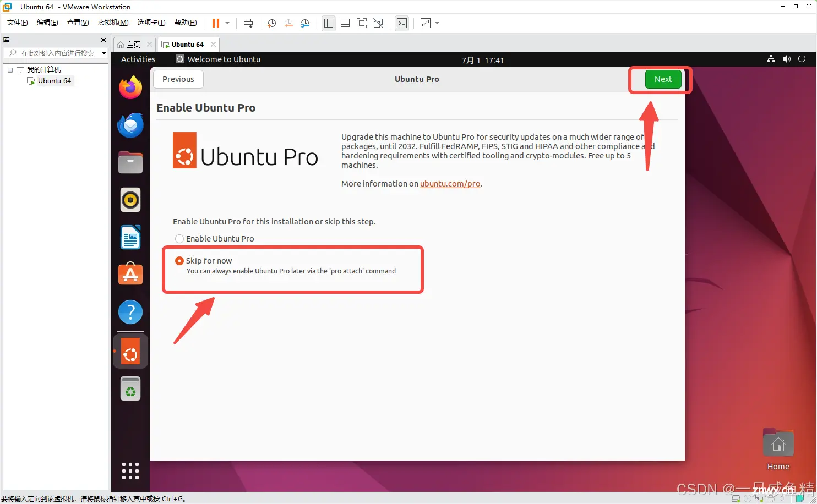Screen dimensions: 817x504
Task: Open Help from the dock
Action: pyautogui.click(x=130, y=313)
